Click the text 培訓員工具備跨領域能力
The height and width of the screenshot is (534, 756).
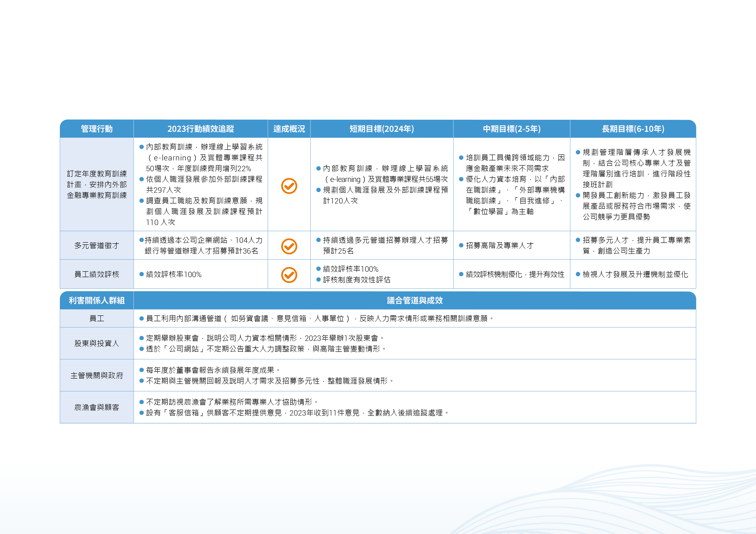coord(508,158)
